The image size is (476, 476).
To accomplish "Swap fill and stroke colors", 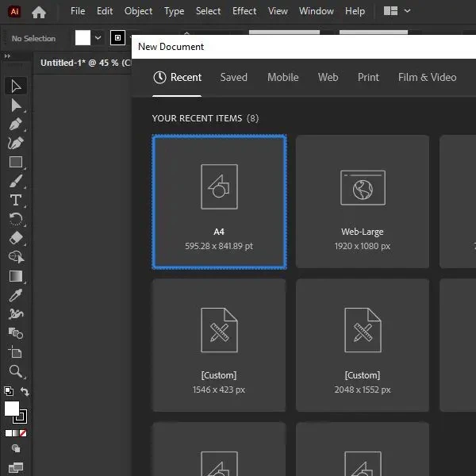I will [x=25, y=392].
